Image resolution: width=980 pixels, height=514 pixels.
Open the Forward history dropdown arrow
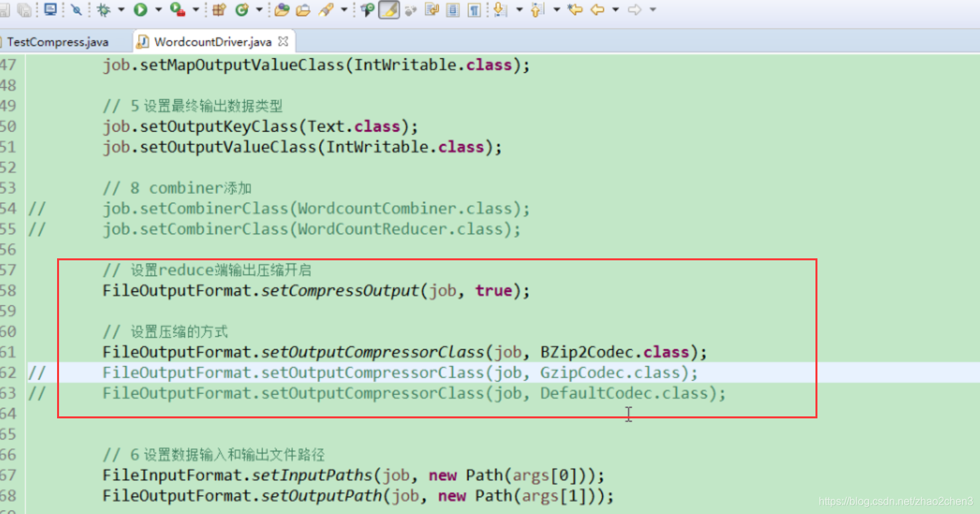pyautogui.click(x=653, y=10)
